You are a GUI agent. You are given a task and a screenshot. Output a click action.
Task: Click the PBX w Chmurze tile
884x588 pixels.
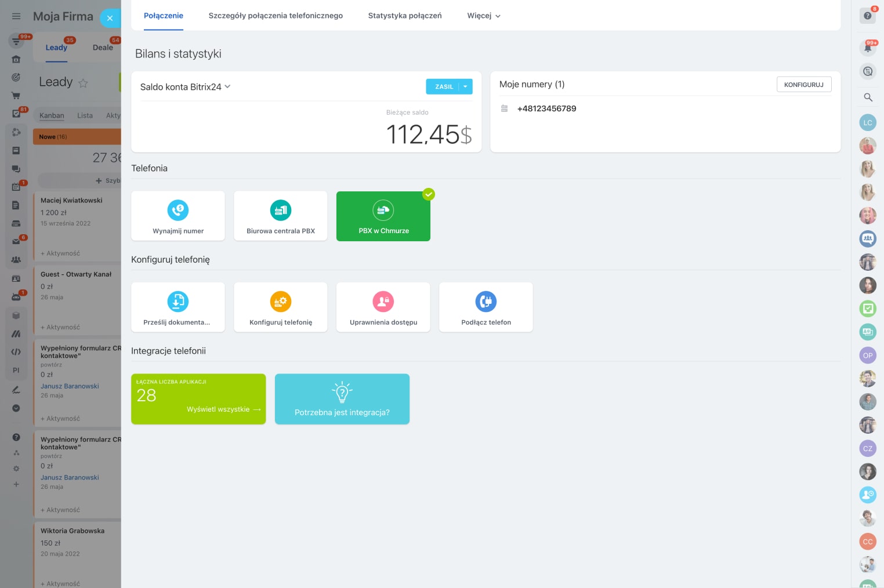(383, 216)
